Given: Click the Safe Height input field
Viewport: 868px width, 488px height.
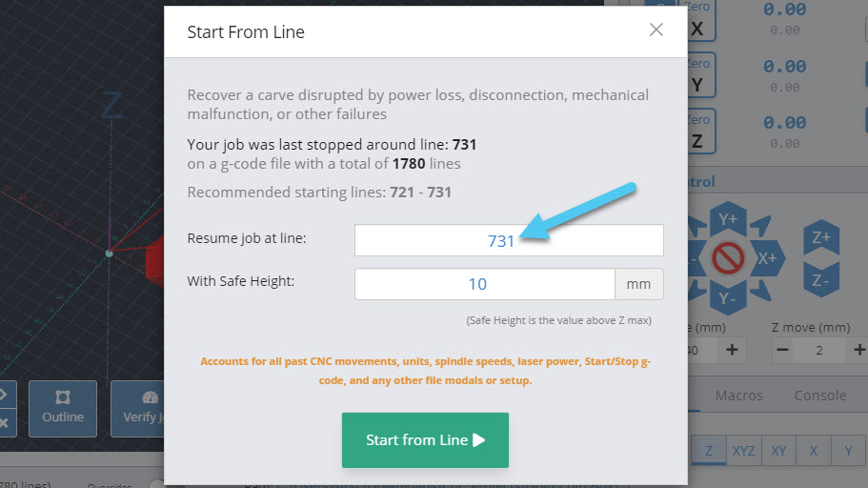Looking at the screenshot, I should click(x=485, y=284).
